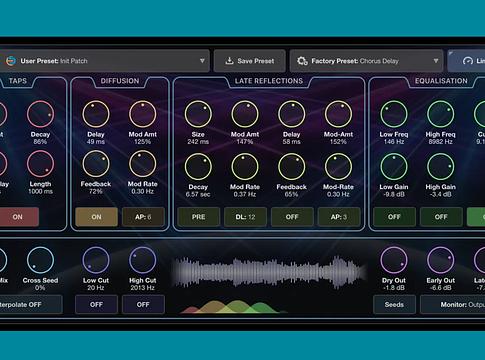Toggle the red Taps ON button
485x360 pixels.
click(18, 217)
